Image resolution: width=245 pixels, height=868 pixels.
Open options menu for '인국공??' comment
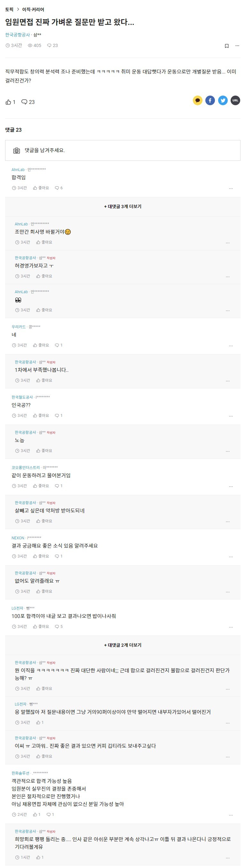pos(231,416)
